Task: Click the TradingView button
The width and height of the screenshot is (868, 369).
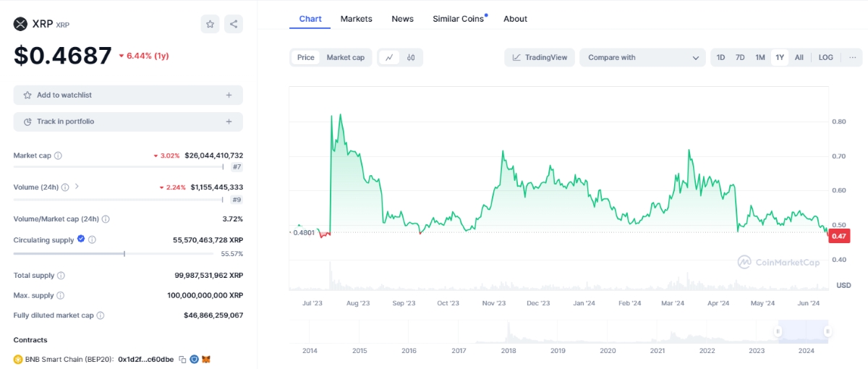Action: click(x=540, y=57)
